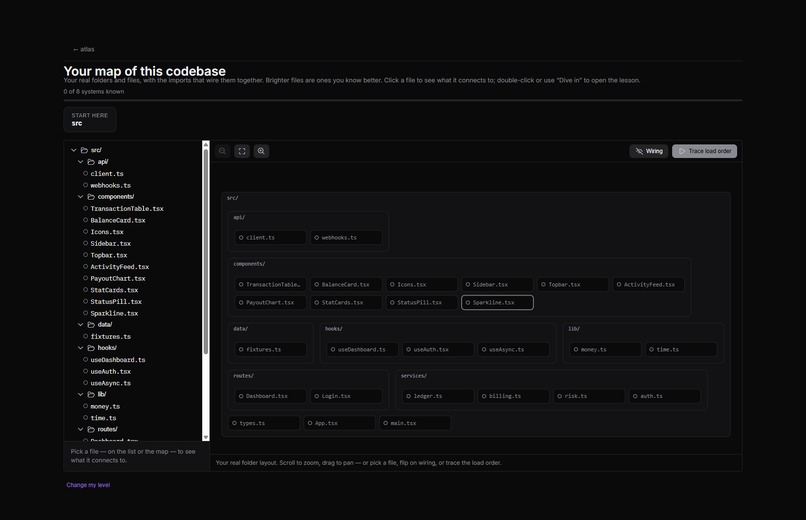The image size is (806, 520).
Task: Click the file tree scrollbar down arrow
Action: (x=206, y=437)
